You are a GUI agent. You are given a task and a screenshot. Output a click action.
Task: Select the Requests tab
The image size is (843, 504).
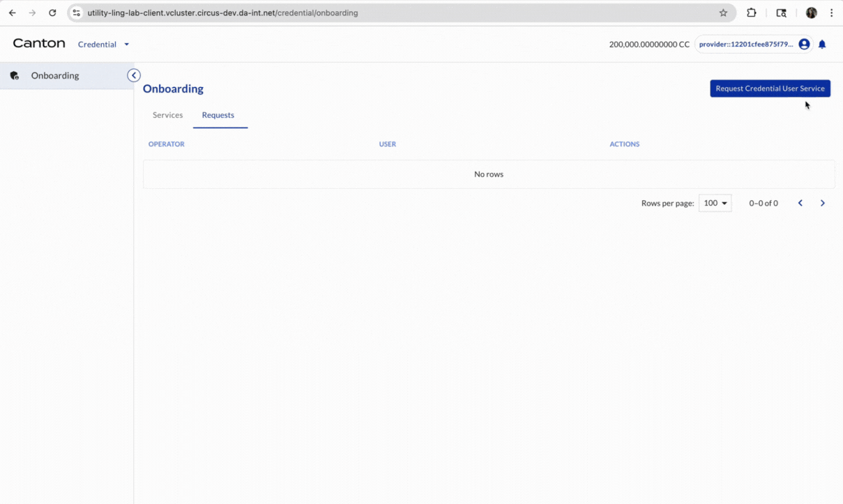(x=218, y=115)
